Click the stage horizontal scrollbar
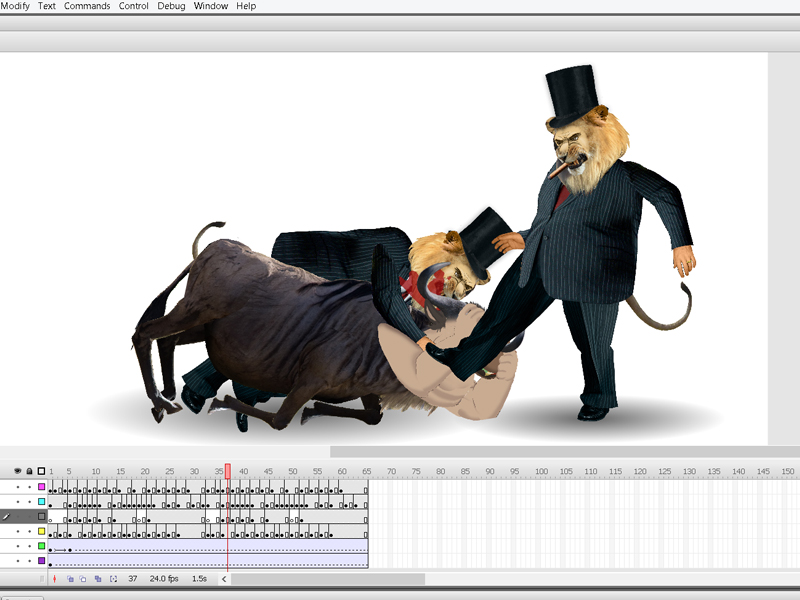The width and height of the screenshot is (800, 600). click(565, 451)
